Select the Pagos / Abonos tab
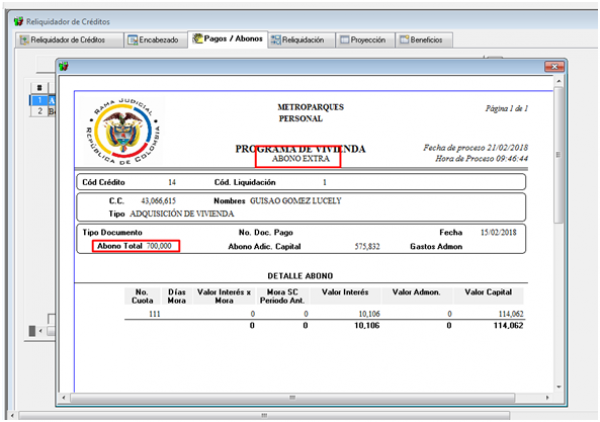The height and width of the screenshot is (422, 600). pyautogui.click(x=228, y=39)
